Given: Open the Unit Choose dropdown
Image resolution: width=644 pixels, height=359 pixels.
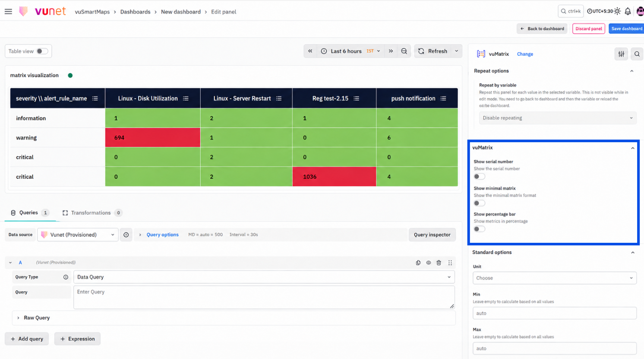Looking at the screenshot, I should coord(555,278).
